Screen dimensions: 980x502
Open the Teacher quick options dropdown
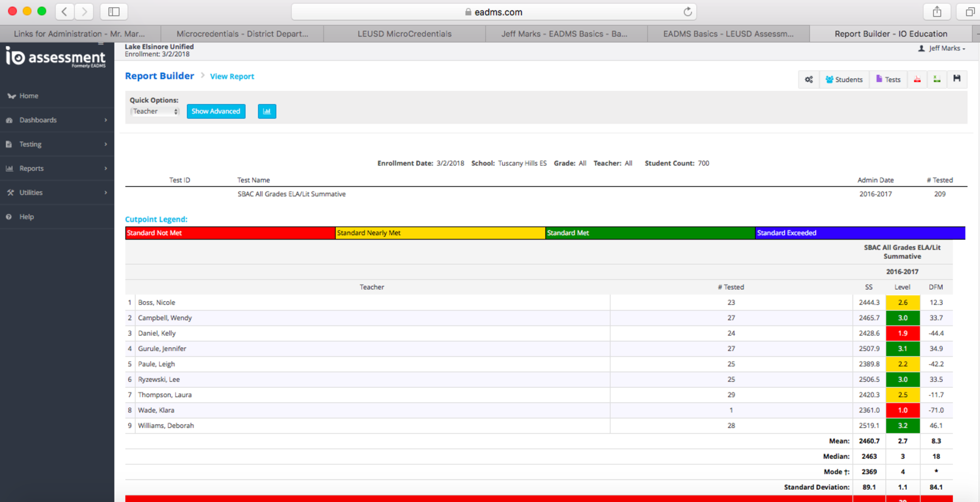tap(155, 112)
